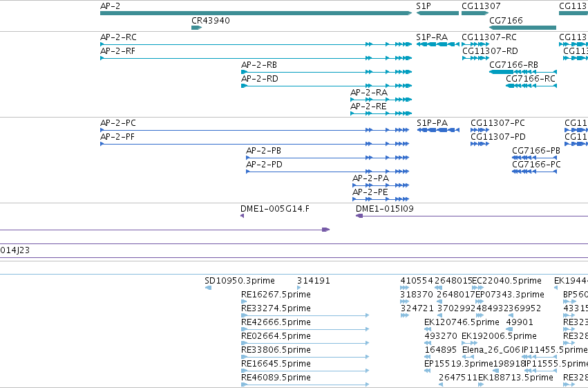Select protein AP-2-PE
This screenshot has width=588, height=388.
[x=381, y=199]
